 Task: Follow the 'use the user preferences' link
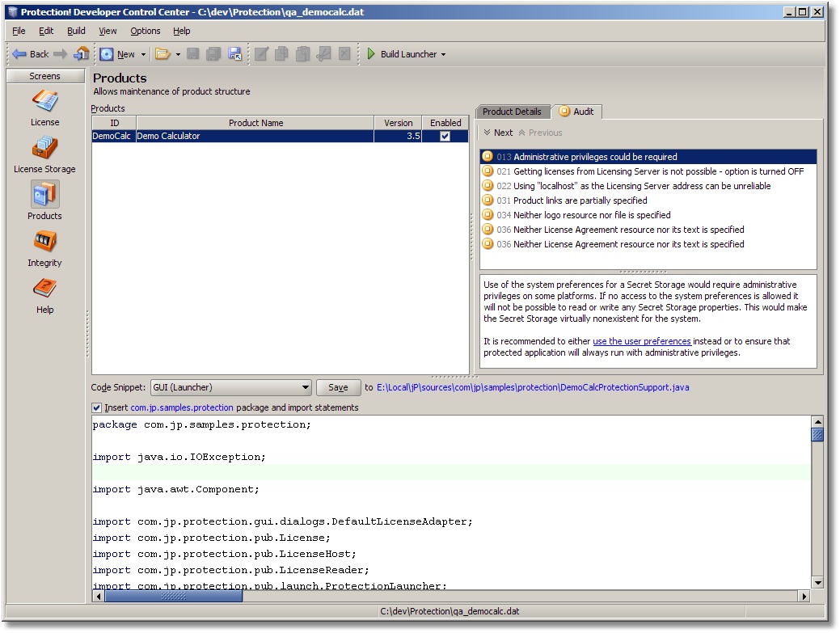[x=641, y=341]
